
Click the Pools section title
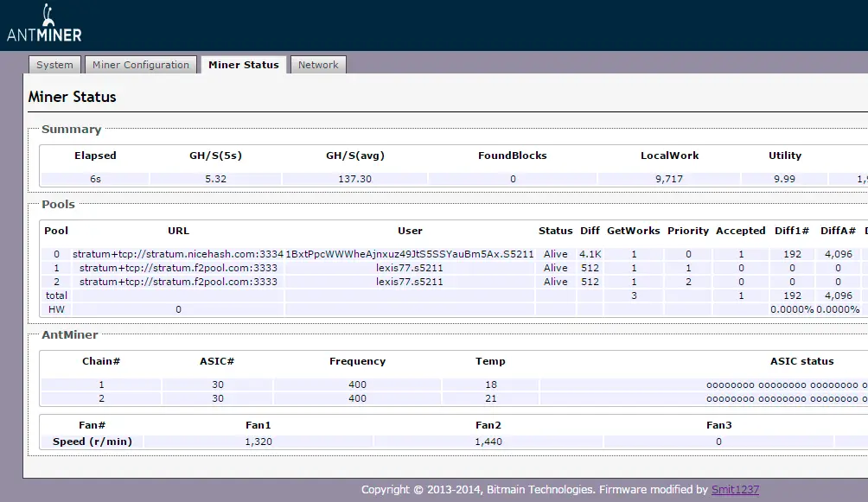pos(58,204)
